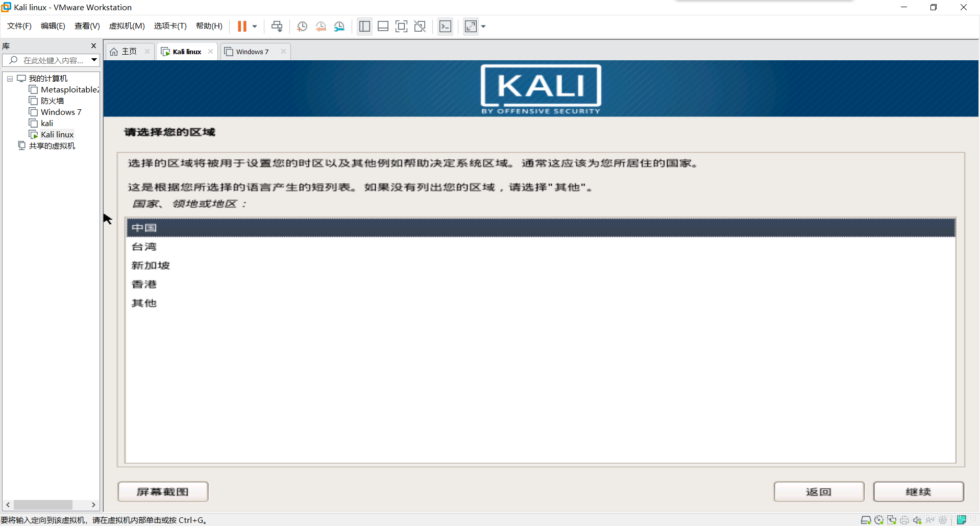
Task: Take a snapshot of this virtual machine
Action: pos(302,26)
